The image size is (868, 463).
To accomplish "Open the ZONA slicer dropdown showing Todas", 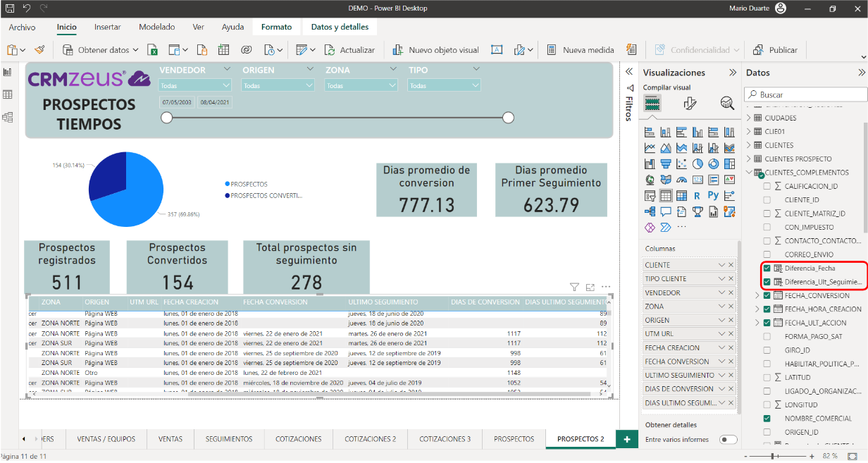I will 361,85.
